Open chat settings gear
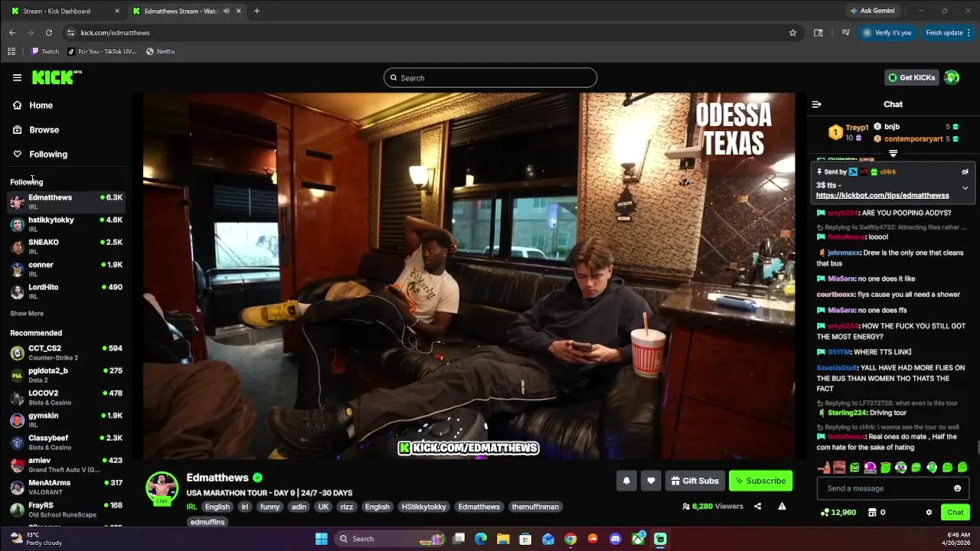The width and height of the screenshot is (980, 551). pos(929,512)
